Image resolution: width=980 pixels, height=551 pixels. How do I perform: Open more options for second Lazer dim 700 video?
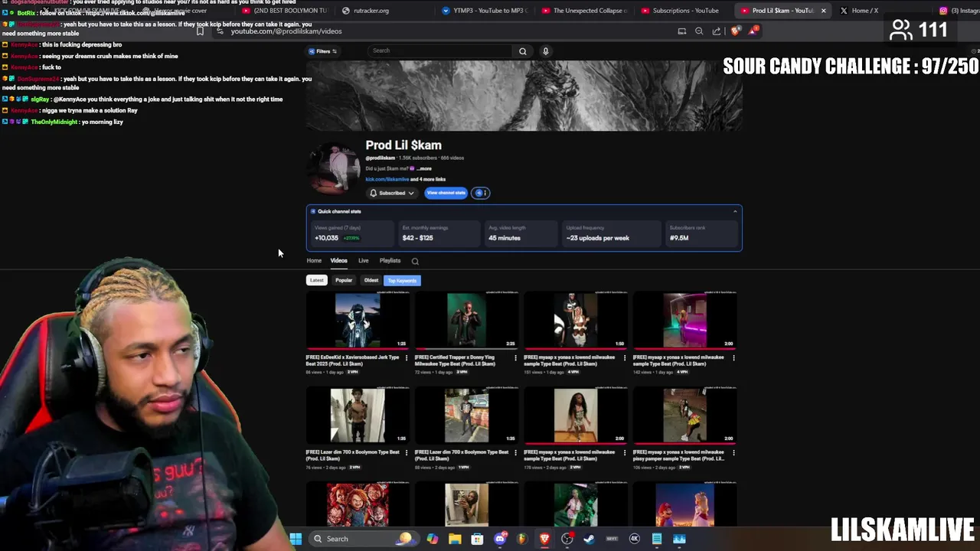515,452
